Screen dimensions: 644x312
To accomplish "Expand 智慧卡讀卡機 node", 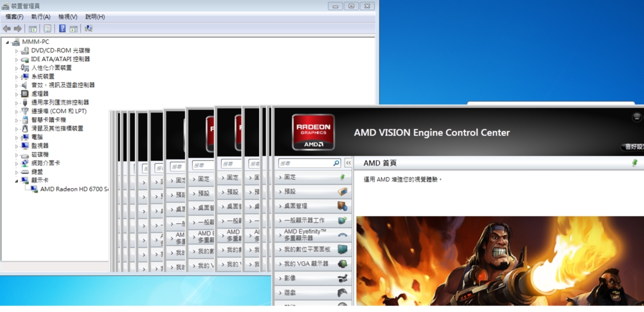I will point(17,120).
